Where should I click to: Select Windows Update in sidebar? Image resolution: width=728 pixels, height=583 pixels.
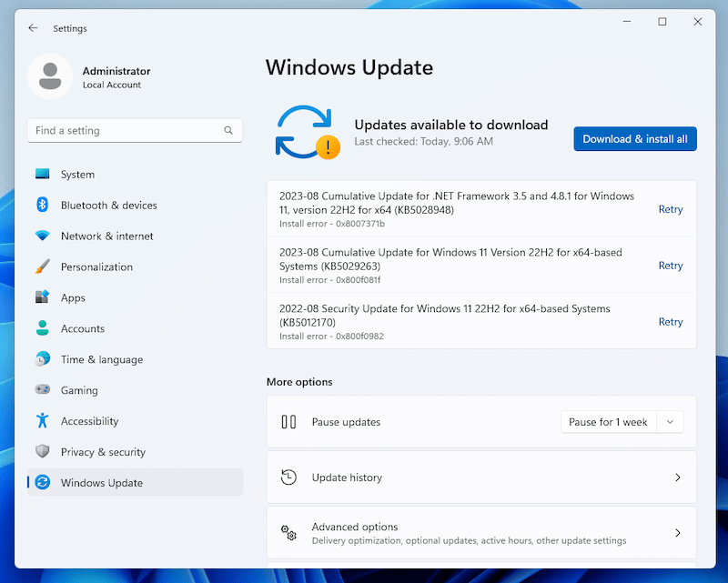(x=135, y=482)
